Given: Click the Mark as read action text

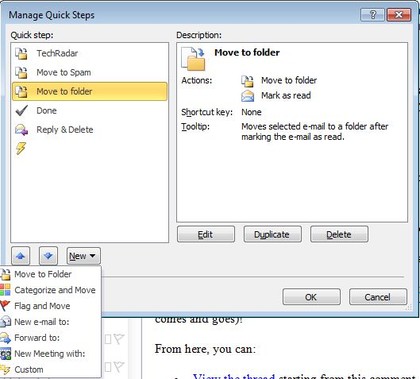Looking at the screenshot, I should [286, 96].
